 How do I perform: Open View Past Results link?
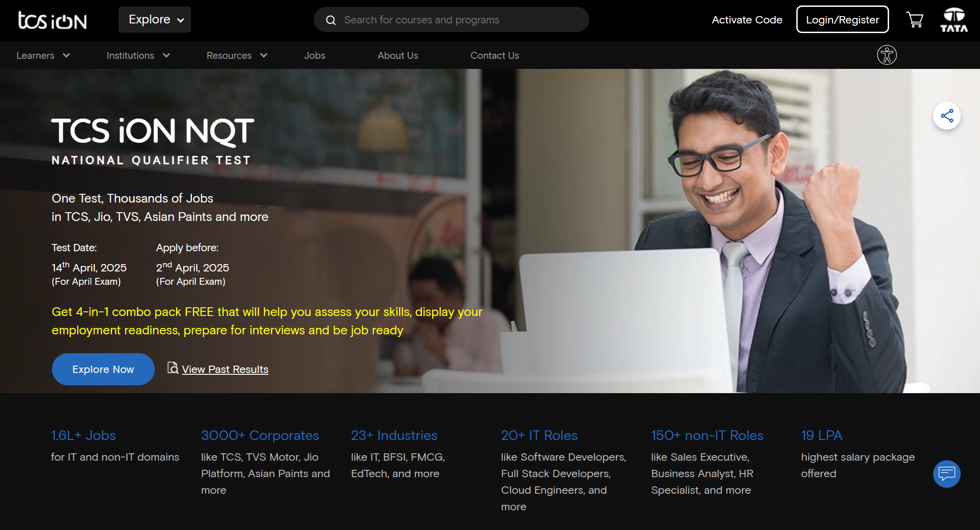(x=225, y=369)
